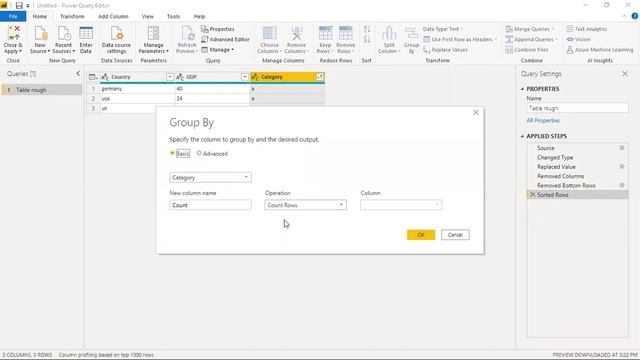
Task: Click the help question mark icon
Action: [x=635, y=16]
